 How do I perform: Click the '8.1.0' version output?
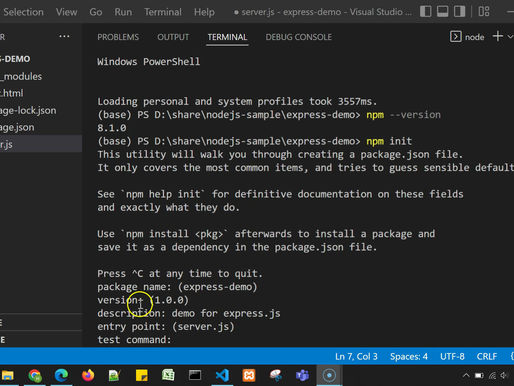pos(112,128)
